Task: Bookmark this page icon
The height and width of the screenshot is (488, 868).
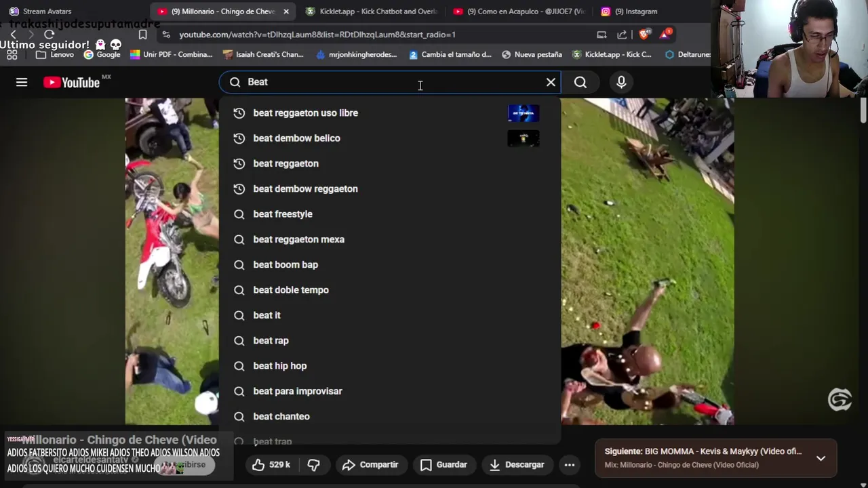Action: coord(142,35)
